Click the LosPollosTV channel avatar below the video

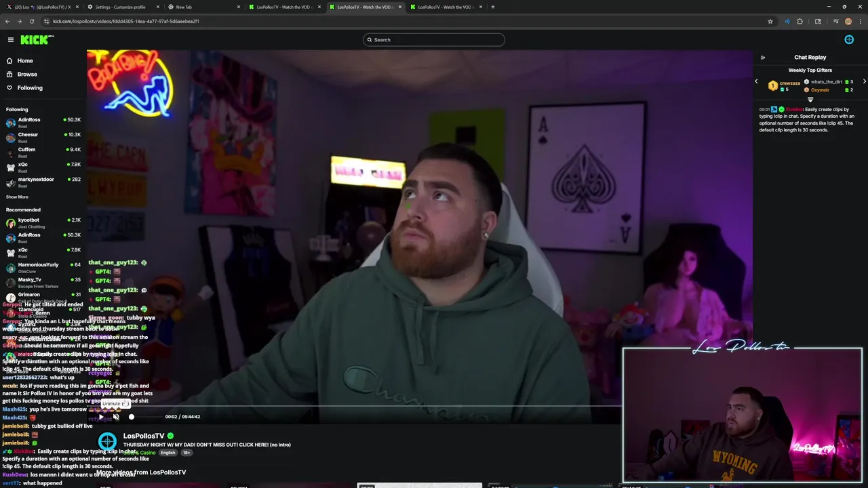click(107, 443)
